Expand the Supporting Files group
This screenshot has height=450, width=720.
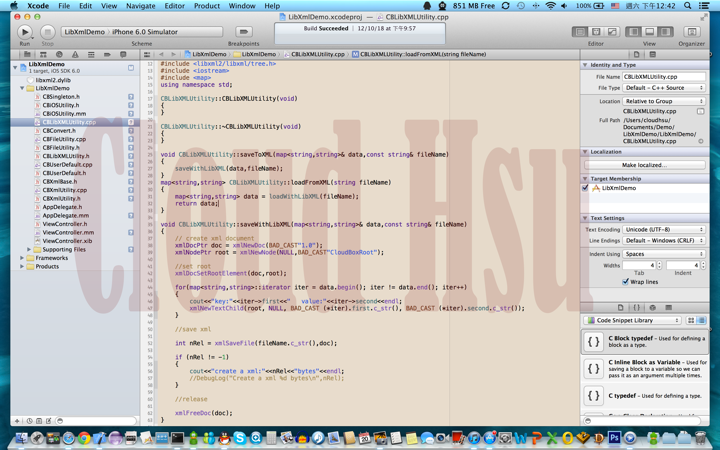[x=29, y=249]
